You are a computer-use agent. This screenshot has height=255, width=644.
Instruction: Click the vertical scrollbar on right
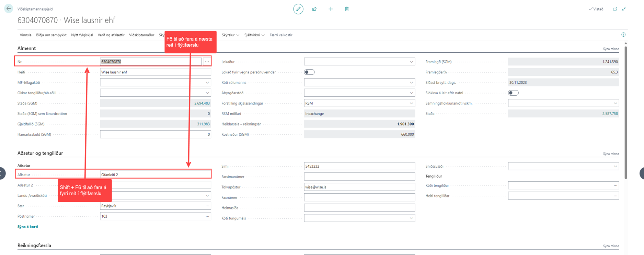pyautogui.click(x=625, y=113)
